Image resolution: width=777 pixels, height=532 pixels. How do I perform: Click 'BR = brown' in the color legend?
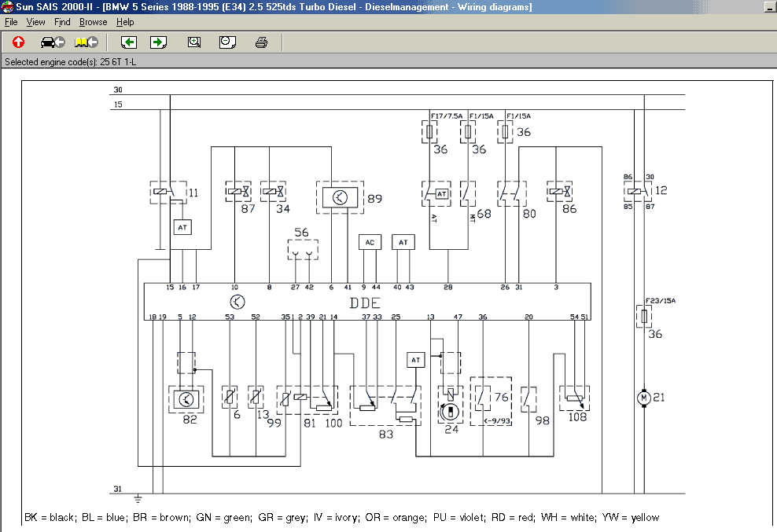pos(161,518)
